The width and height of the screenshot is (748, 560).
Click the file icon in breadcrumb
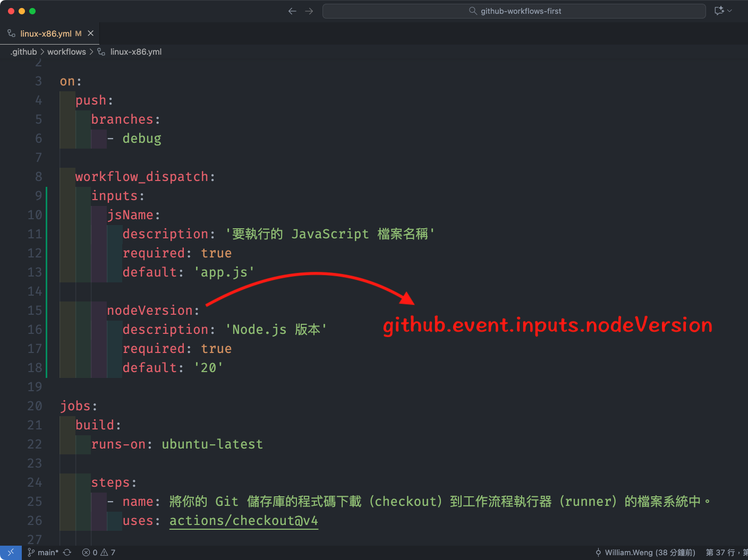coord(101,52)
